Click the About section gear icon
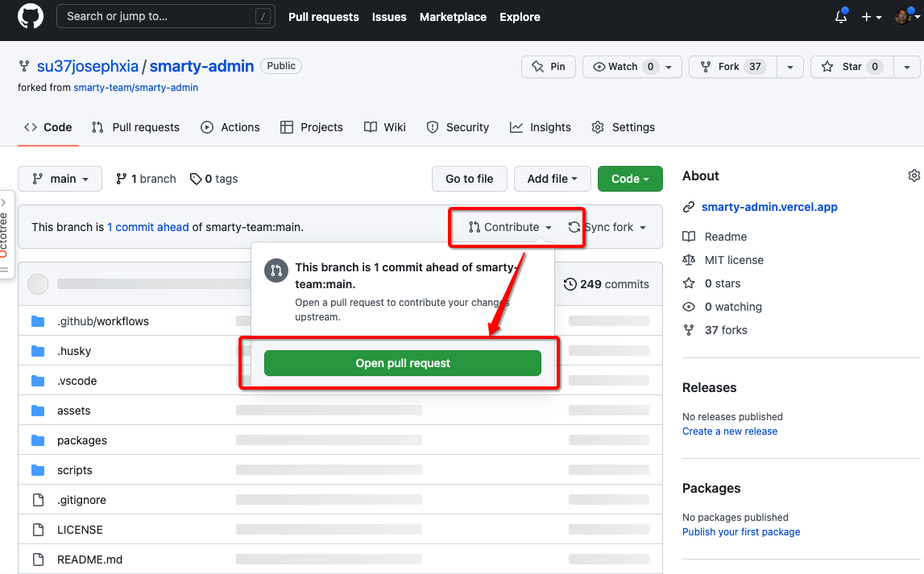This screenshot has height=574, width=924. point(914,176)
